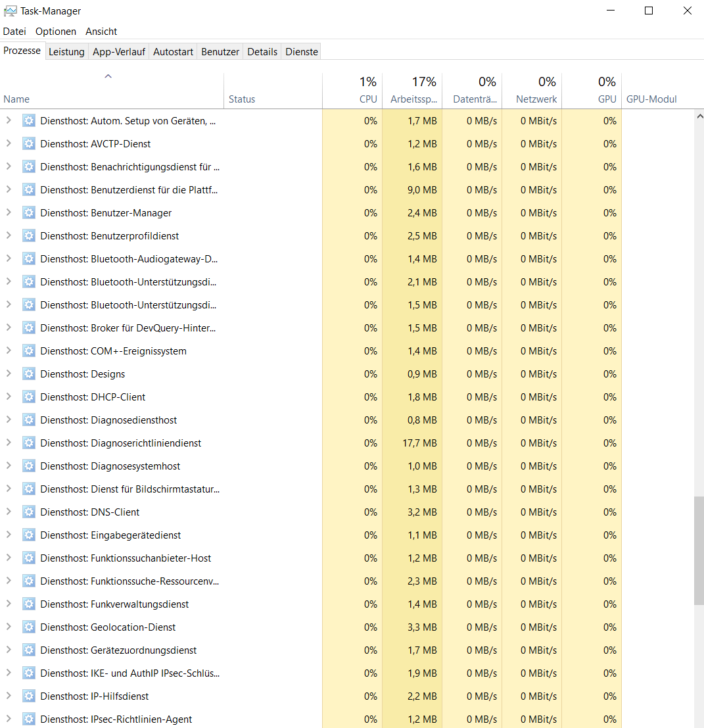
Task: Click gear icon of Diensthost: Bluetooth-Audiogateway
Action: tap(29, 258)
